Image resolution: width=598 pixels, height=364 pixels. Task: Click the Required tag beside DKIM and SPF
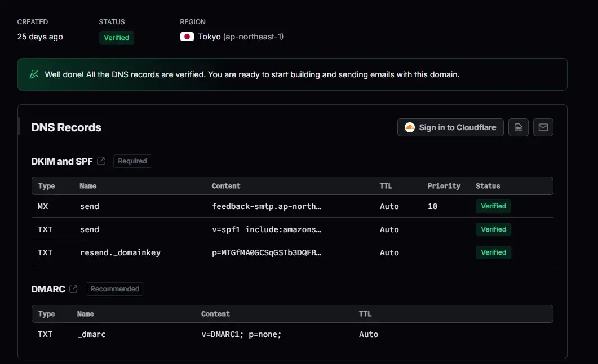click(x=132, y=161)
